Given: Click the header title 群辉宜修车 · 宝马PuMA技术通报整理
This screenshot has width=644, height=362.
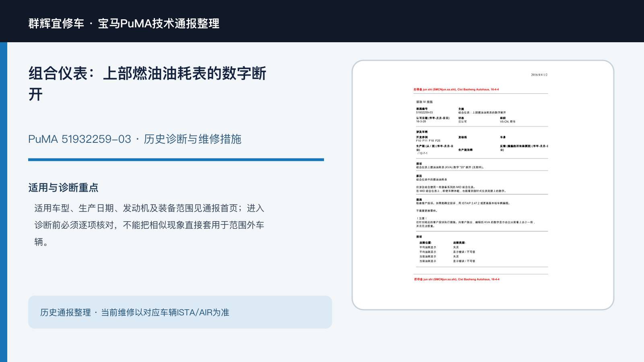Looking at the screenshot, I should 124,23.
